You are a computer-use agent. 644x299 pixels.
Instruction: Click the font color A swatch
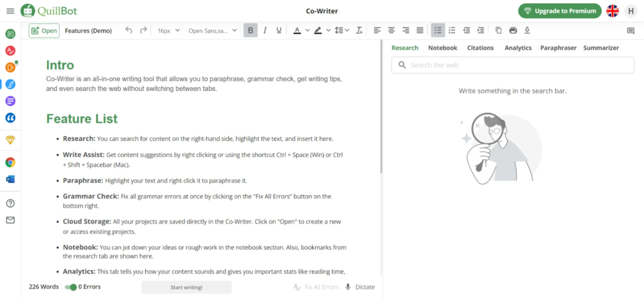pos(297,30)
